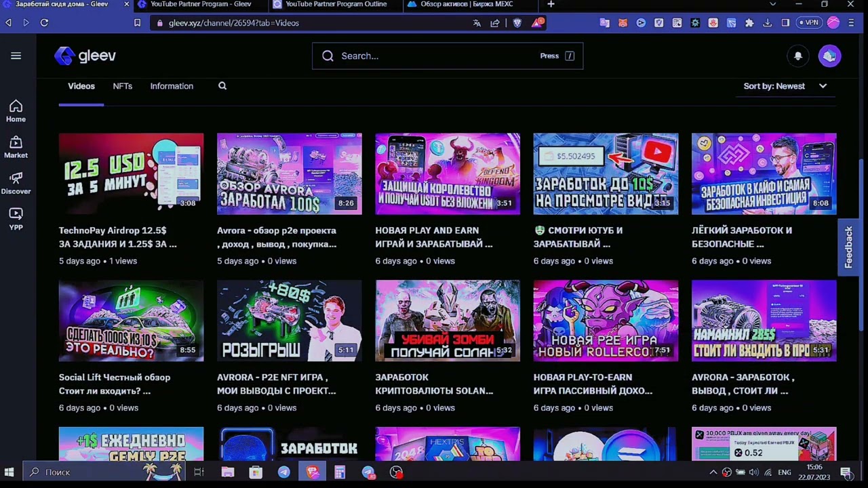Switch to YouTube Partner Program Outline tab

336,4
